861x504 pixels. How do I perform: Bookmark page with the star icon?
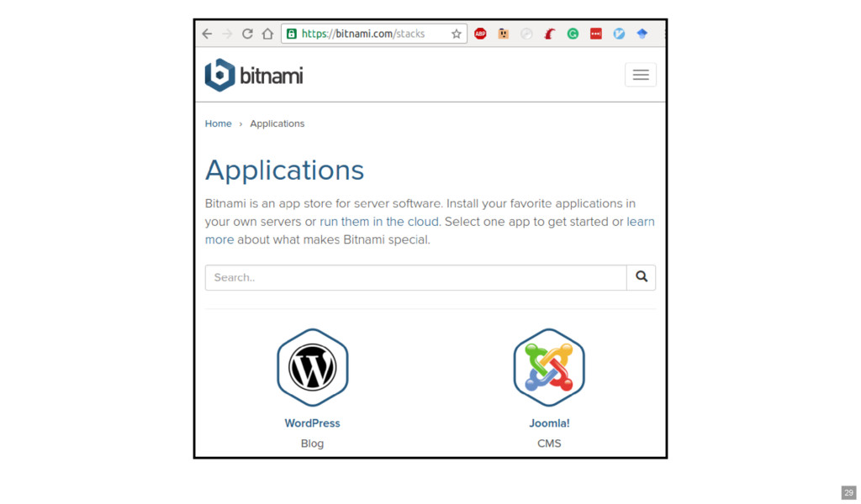click(x=457, y=34)
